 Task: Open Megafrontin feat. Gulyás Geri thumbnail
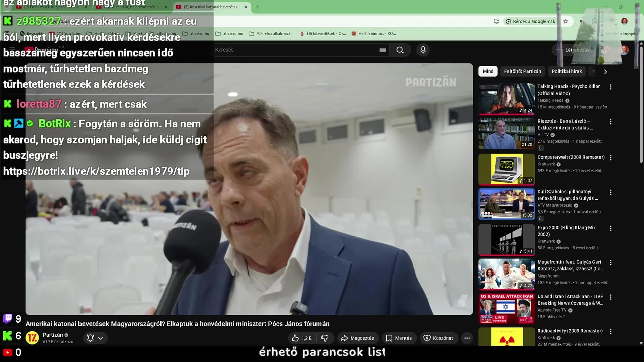point(507,274)
